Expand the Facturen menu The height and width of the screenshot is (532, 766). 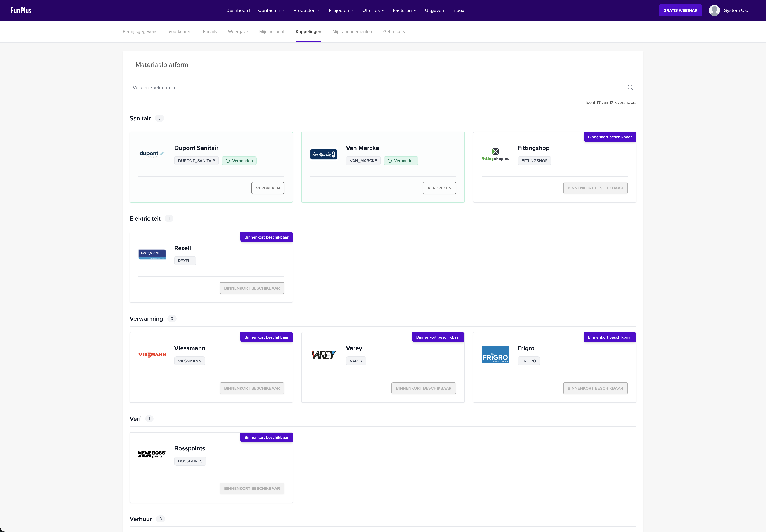click(404, 10)
